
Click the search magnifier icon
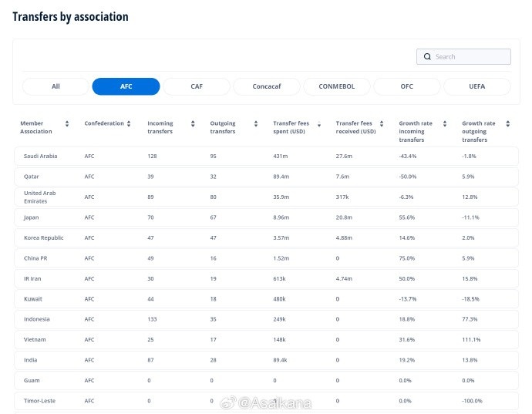(427, 57)
